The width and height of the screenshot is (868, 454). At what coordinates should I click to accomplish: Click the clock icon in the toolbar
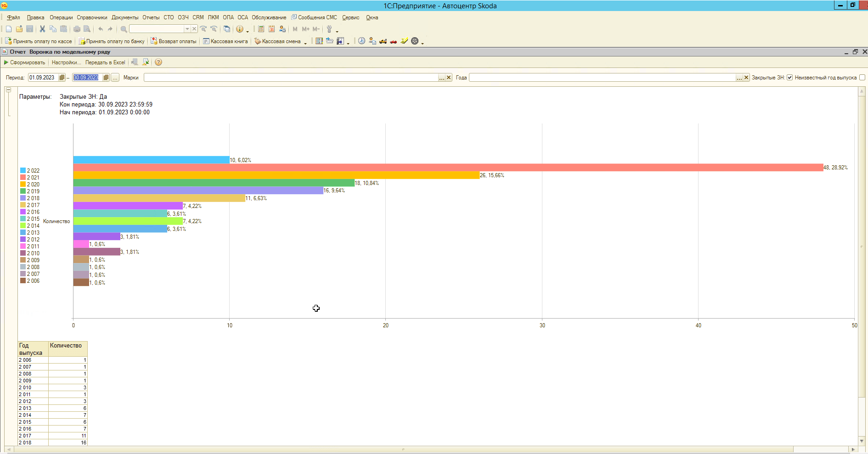[x=362, y=41]
